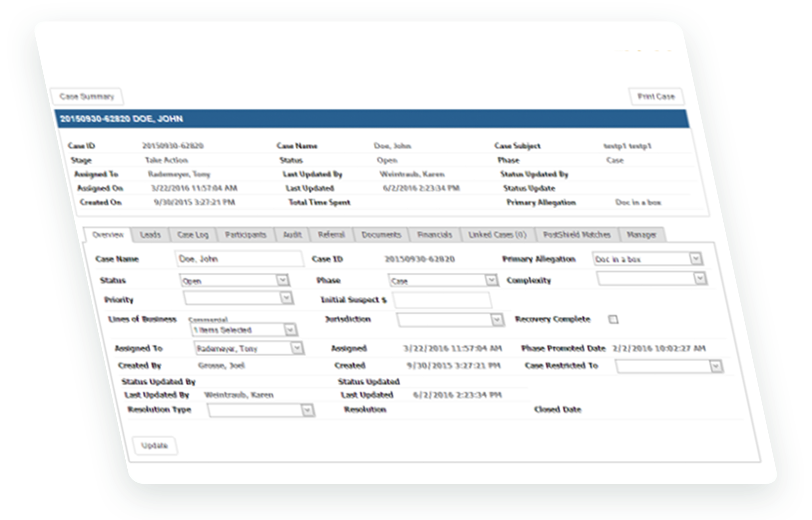Click the Case Summary button
The height and width of the screenshot is (520, 812).
click(x=87, y=97)
